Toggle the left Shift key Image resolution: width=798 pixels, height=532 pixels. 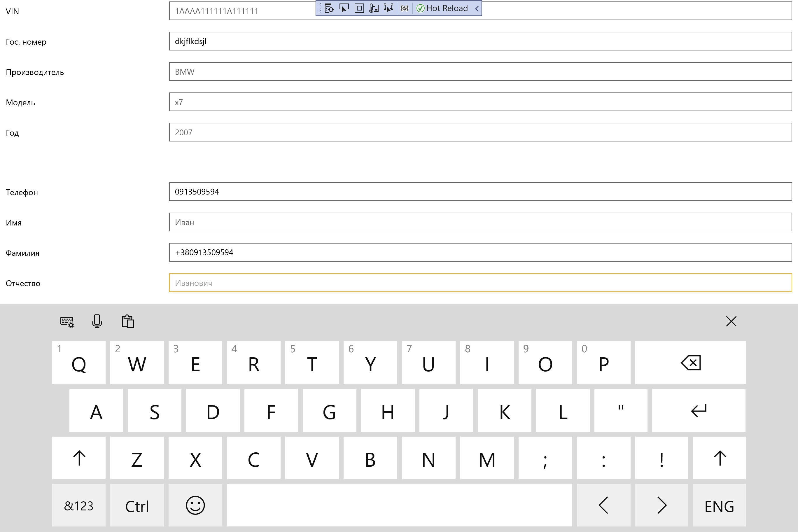tap(79, 458)
